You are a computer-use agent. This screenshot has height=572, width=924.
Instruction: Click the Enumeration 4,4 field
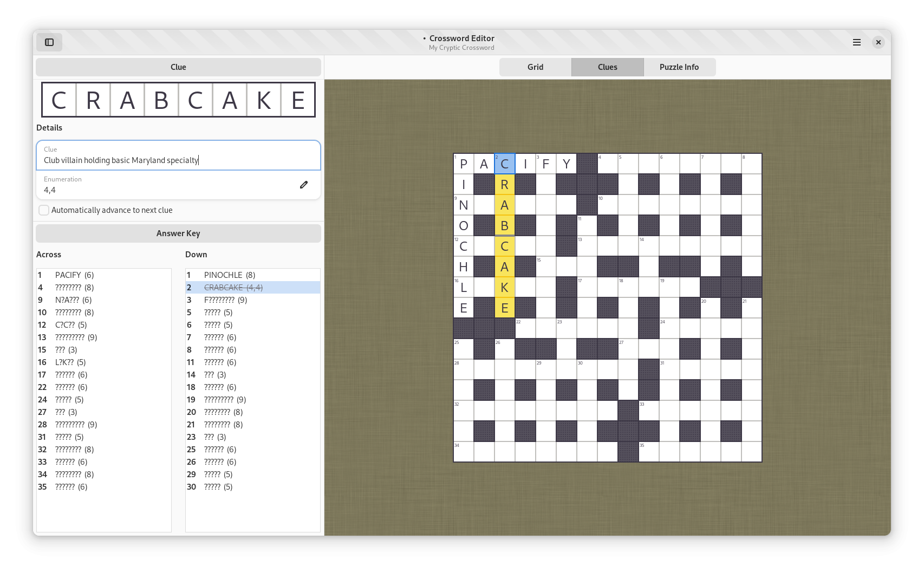pyautogui.click(x=178, y=185)
